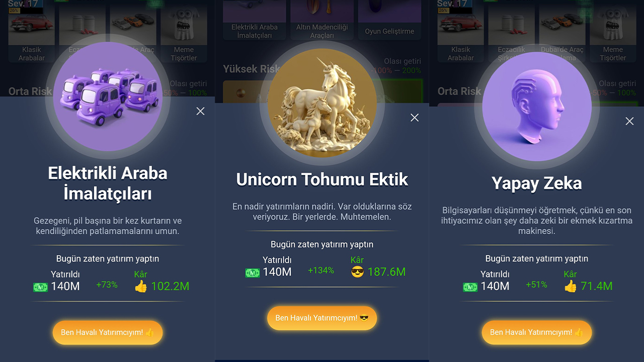Click the purple electric cars round image
The width and height of the screenshot is (644, 362).
click(x=108, y=97)
